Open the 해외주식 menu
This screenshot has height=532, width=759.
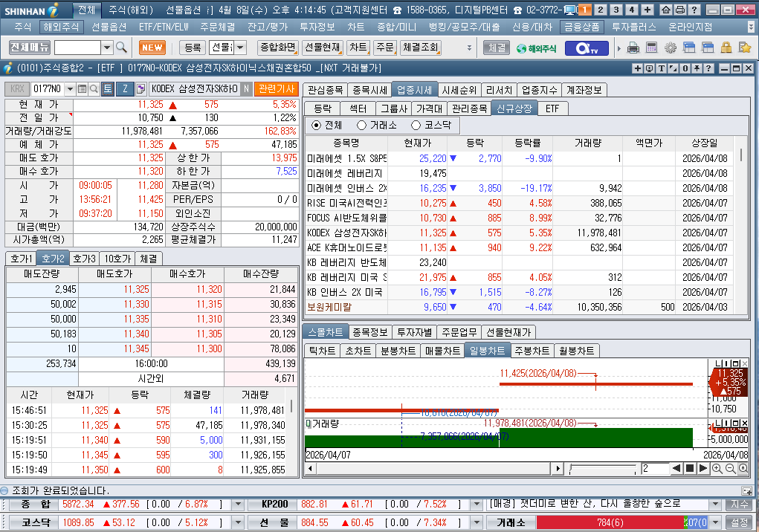(61, 27)
